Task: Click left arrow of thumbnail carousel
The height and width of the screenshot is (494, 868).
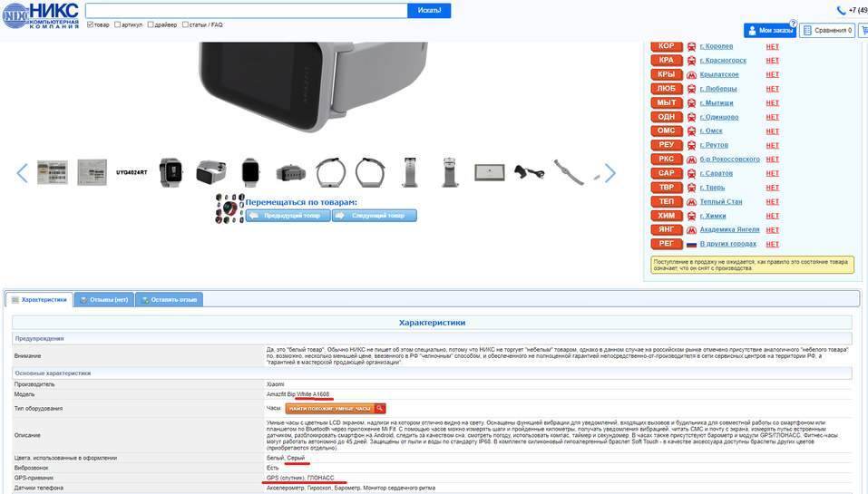Action: 22,173
